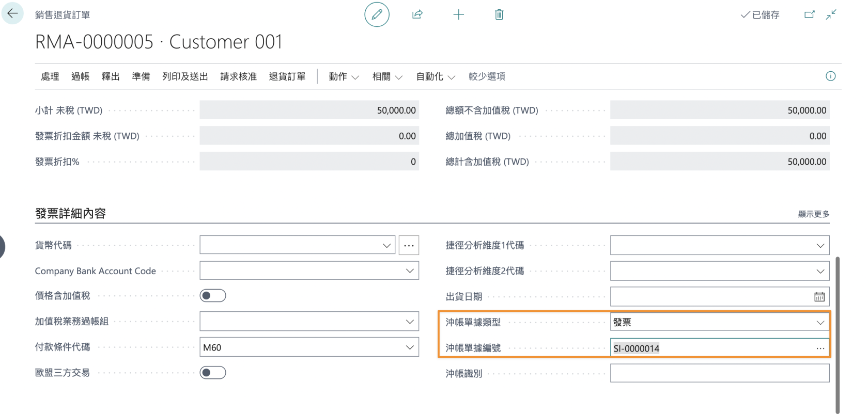This screenshot has height=414, width=868.
Task: Click the 總計含加值稅 (TWD) value
Action: [x=720, y=162]
